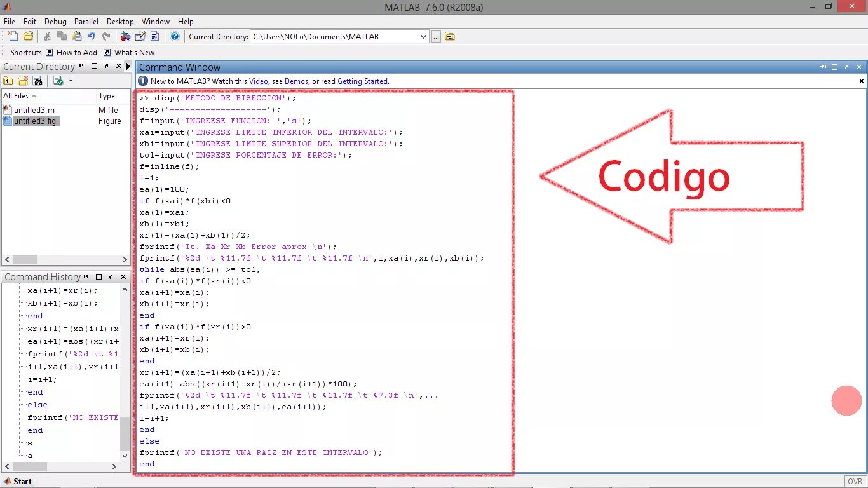Select 'i=i+1;' in Command History
This screenshot has width=868, height=488.
tap(42, 379)
